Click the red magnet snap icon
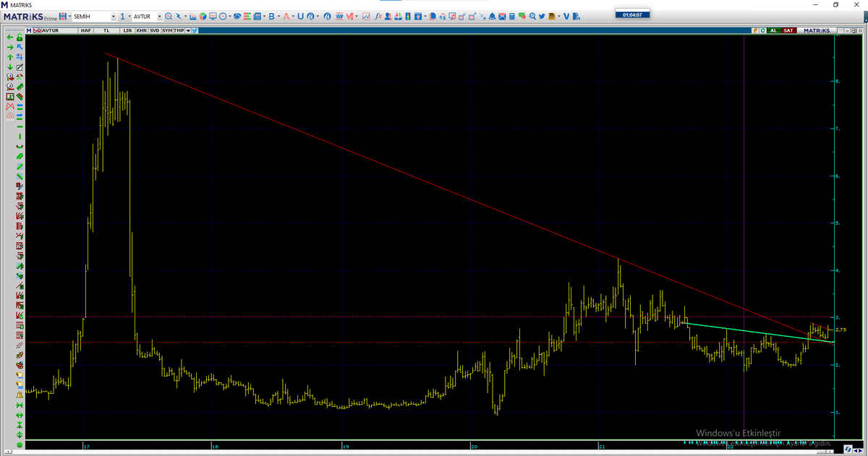868x456 pixels. 10,116
